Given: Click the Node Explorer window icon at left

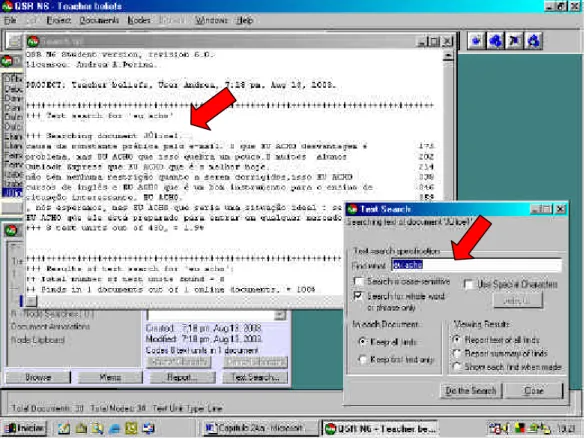Looking at the screenshot, I should (x=11, y=231).
